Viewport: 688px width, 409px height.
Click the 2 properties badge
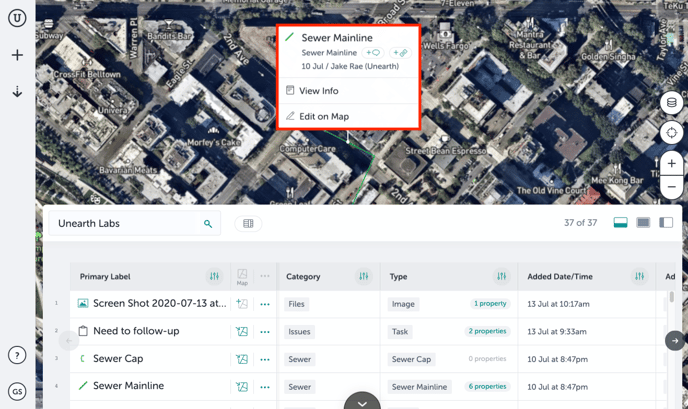point(487,331)
